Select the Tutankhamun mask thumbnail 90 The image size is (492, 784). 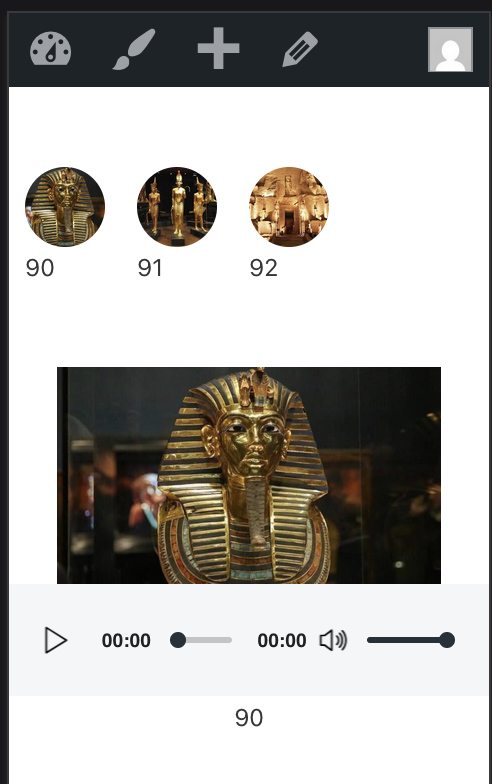click(65, 206)
